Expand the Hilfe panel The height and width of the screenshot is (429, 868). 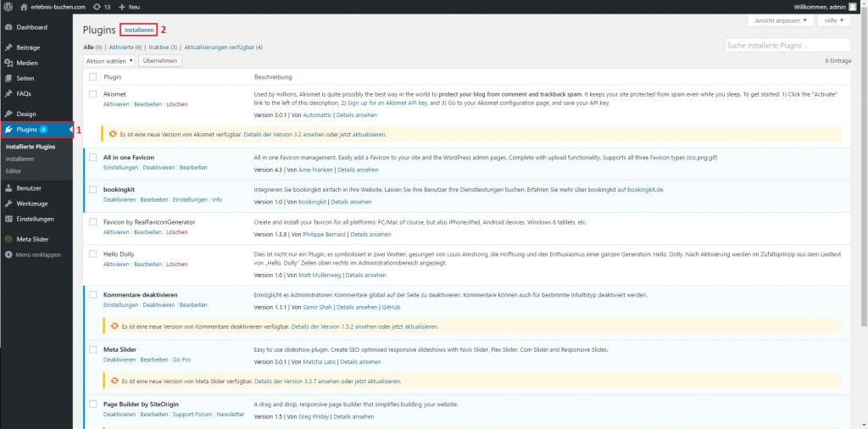[834, 20]
